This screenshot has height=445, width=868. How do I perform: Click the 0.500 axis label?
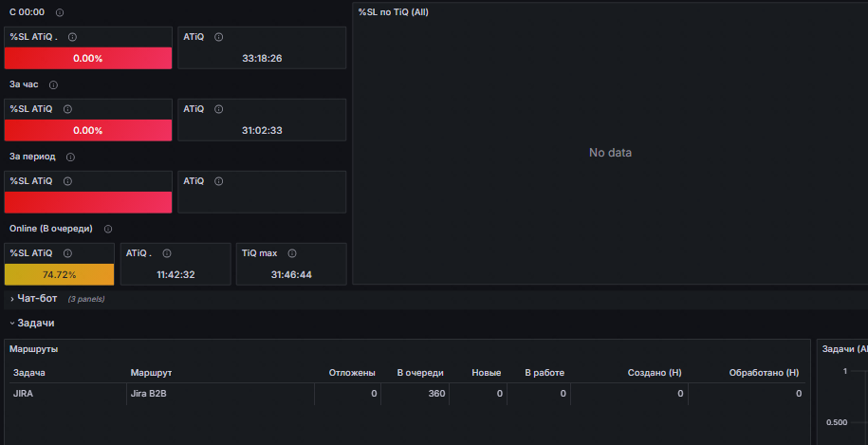click(837, 422)
